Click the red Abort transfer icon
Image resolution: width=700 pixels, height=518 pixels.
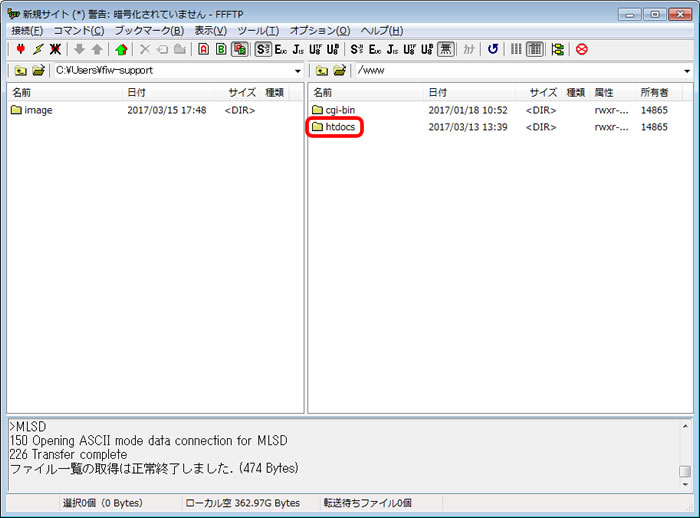pyautogui.click(x=581, y=49)
